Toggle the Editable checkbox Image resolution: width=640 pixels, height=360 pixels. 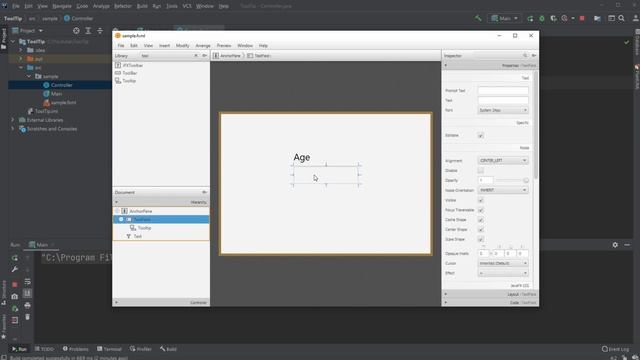click(x=481, y=136)
